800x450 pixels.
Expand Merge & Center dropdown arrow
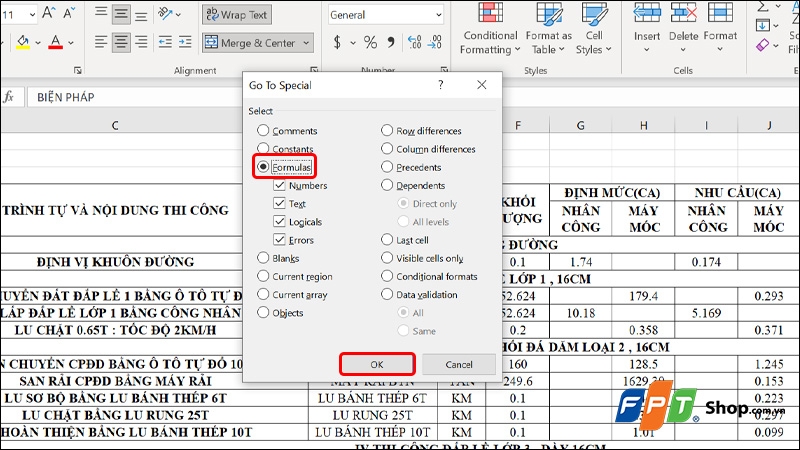(306, 43)
